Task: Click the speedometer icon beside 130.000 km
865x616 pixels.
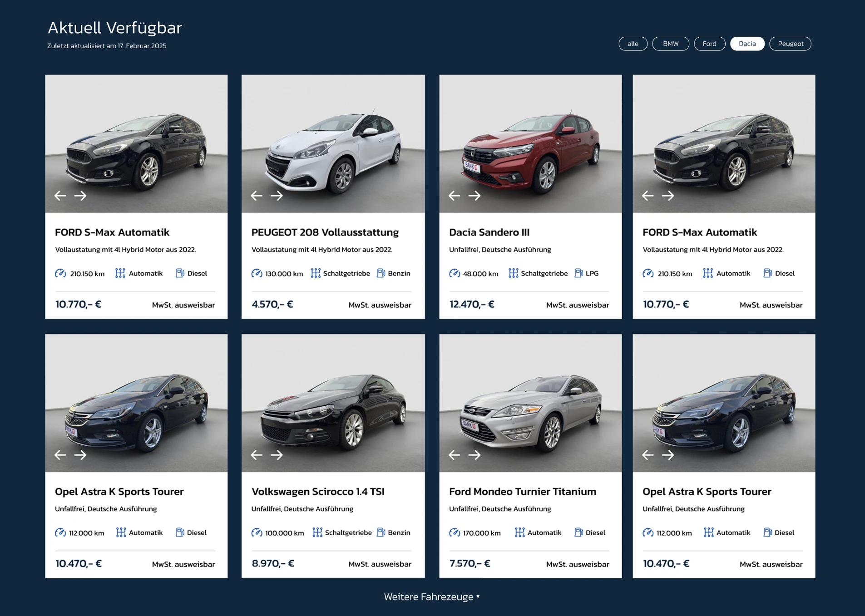Action: (257, 273)
